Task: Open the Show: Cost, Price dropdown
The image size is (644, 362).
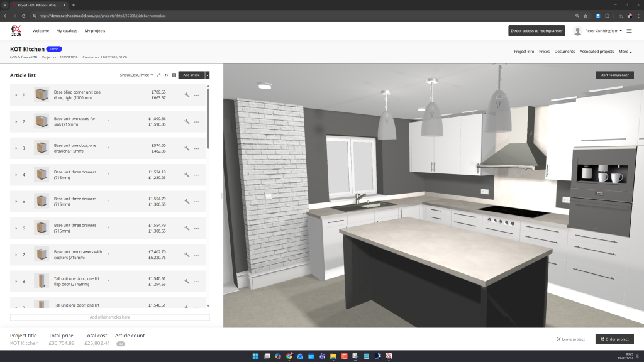Action: pos(137,75)
